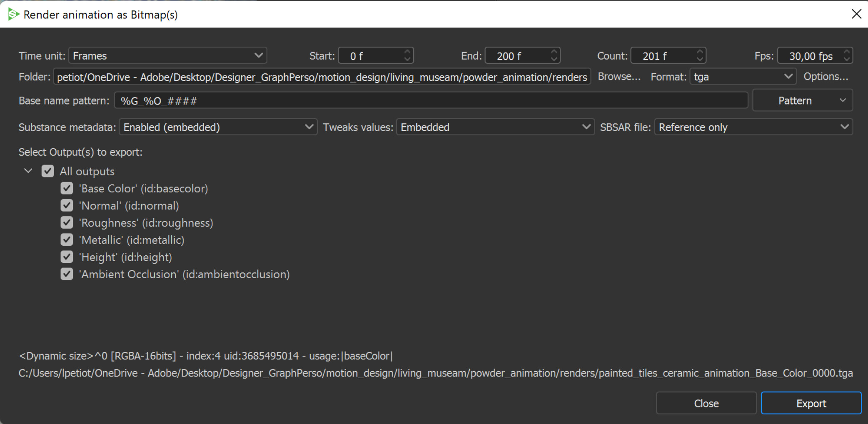This screenshot has width=868, height=424.
Task: Increase the Count value
Action: pyautogui.click(x=700, y=52)
